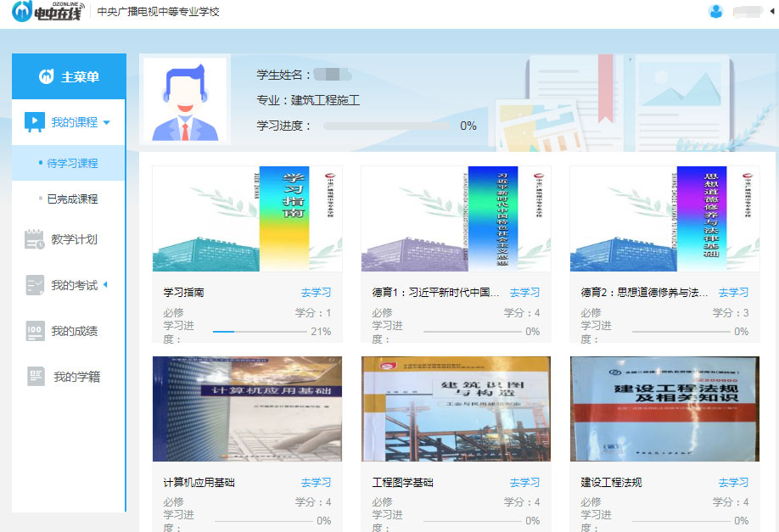This screenshot has height=532, width=779.
Task: Click 去学习 link for 学习指南
Action: 316,293
